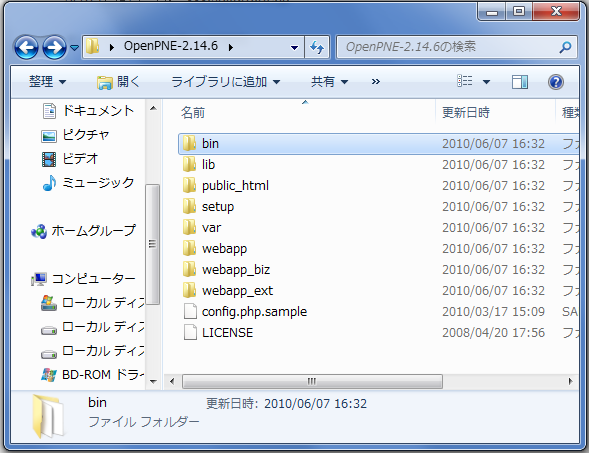Open the recent pages dropdown arrow
Screen dimensions: 589x453
[75, 48]
